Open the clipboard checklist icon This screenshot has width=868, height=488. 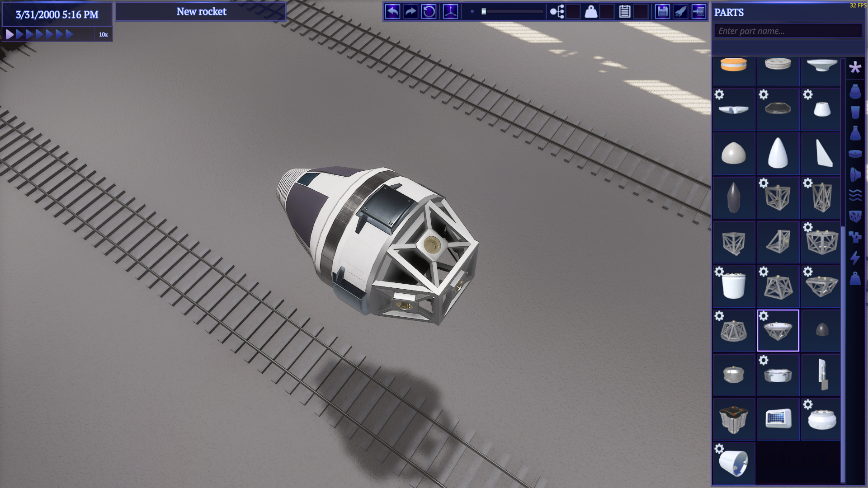pos(625,12)
